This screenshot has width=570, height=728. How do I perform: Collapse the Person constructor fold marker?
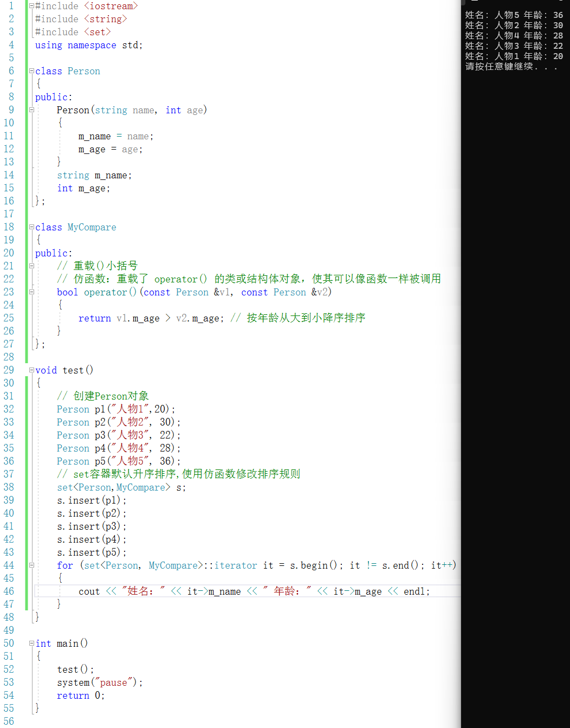click(x=31, y=110)
